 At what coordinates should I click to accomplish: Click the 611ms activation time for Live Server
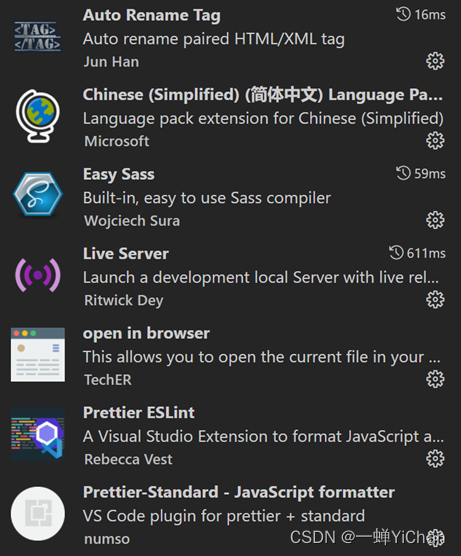click(x=417, y=253)
